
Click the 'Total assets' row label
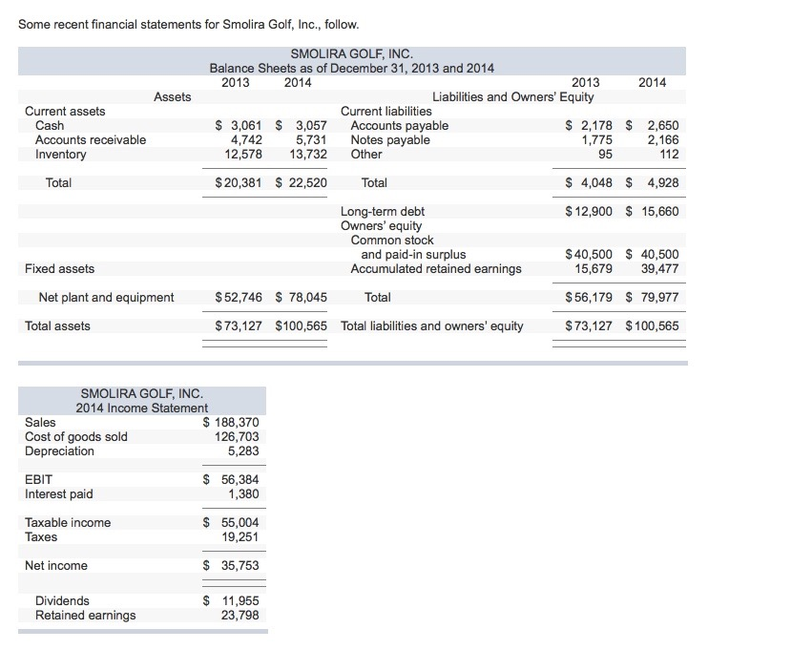(x=57, y=326)
